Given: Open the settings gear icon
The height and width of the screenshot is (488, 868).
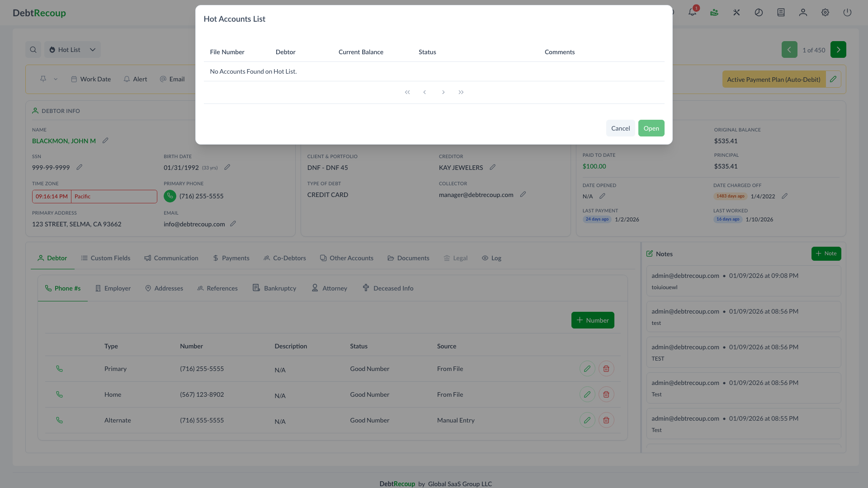Looking at the screenshot, I should coord(825,13).
